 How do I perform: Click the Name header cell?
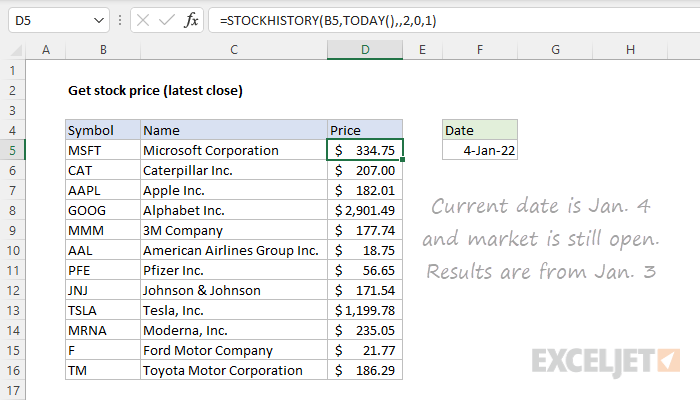[x=234, y=130]
